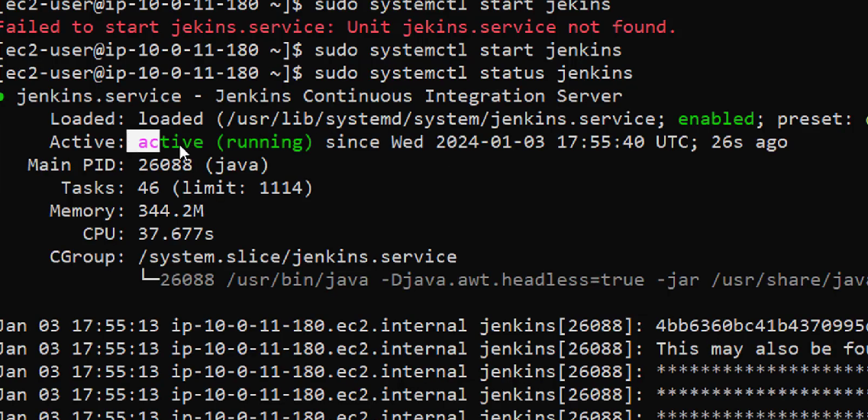Click the log line starting '4bb6360bc41b'
Screen dimensions: 868x420
pos(762,326)
